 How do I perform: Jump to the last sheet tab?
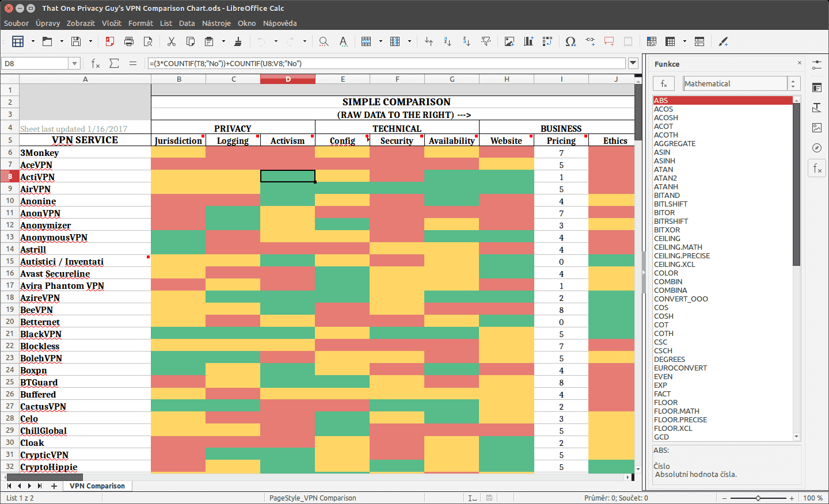tap(40, 486)
